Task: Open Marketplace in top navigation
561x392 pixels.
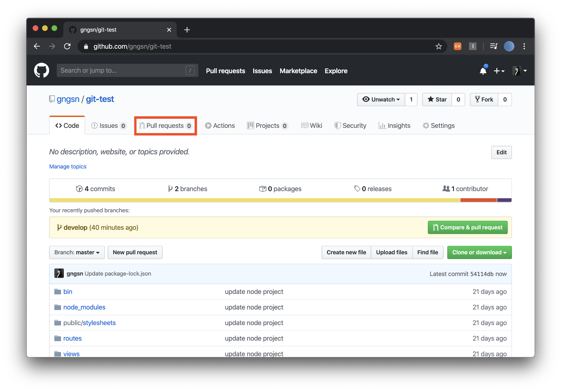Action: coord(298,71)
